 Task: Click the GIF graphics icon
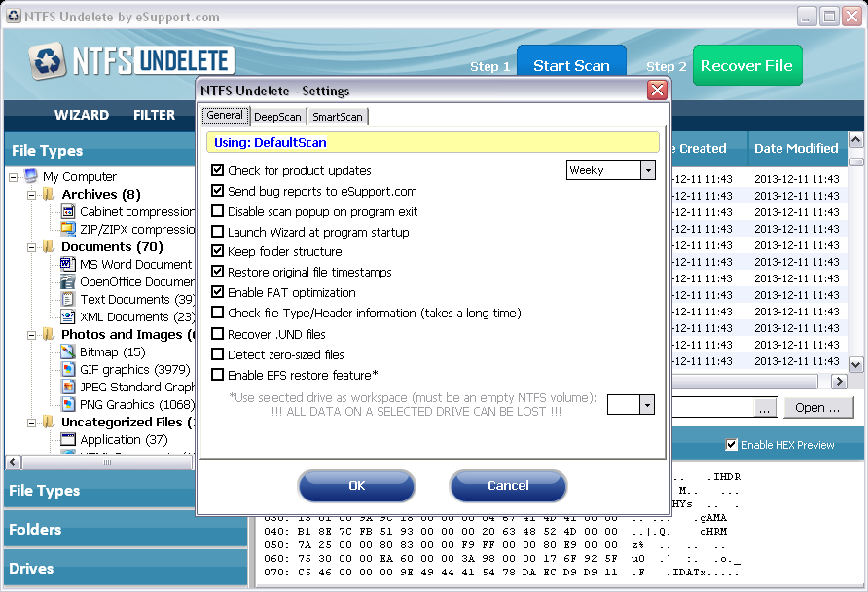tap(68, 369)
